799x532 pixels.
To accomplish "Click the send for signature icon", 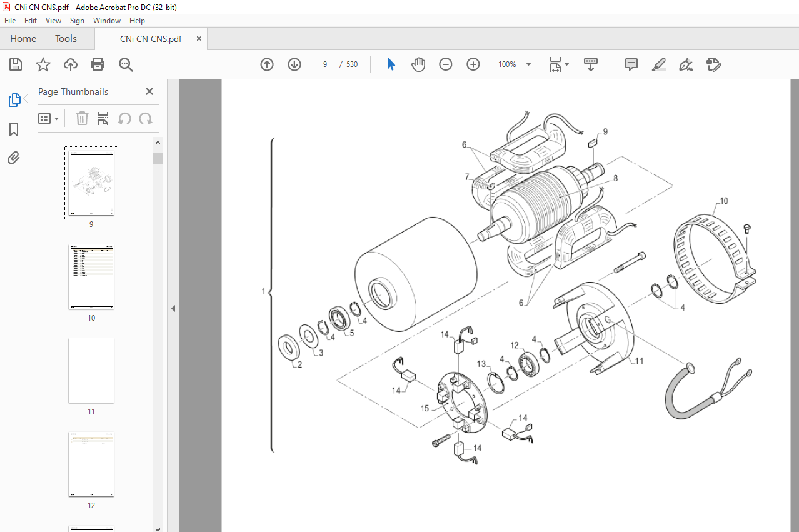I will [713, 64].
